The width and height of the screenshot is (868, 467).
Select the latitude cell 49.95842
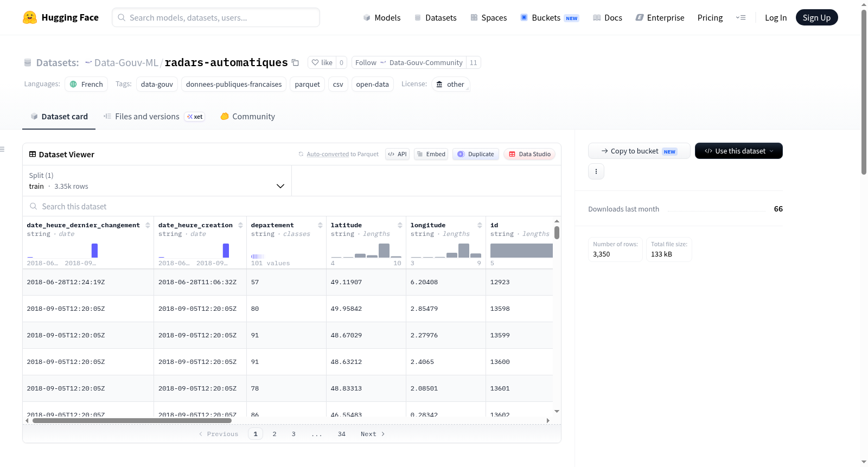366,309
